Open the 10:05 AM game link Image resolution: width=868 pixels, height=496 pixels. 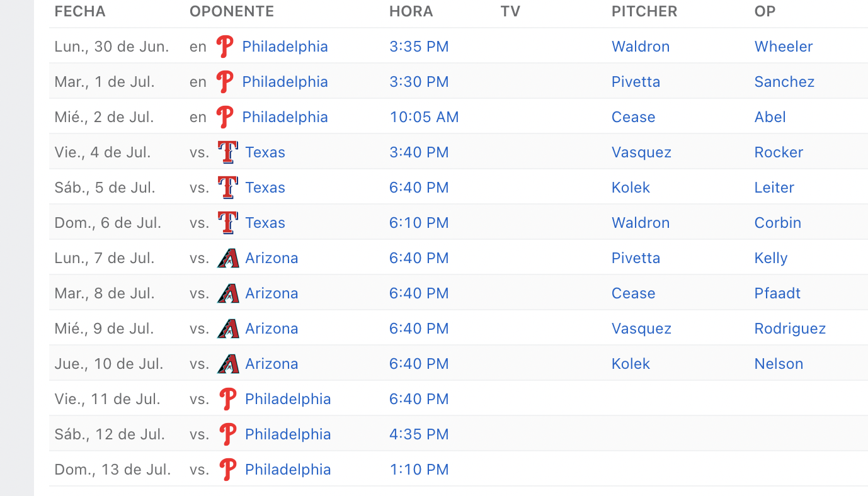[x=424, y=117]
